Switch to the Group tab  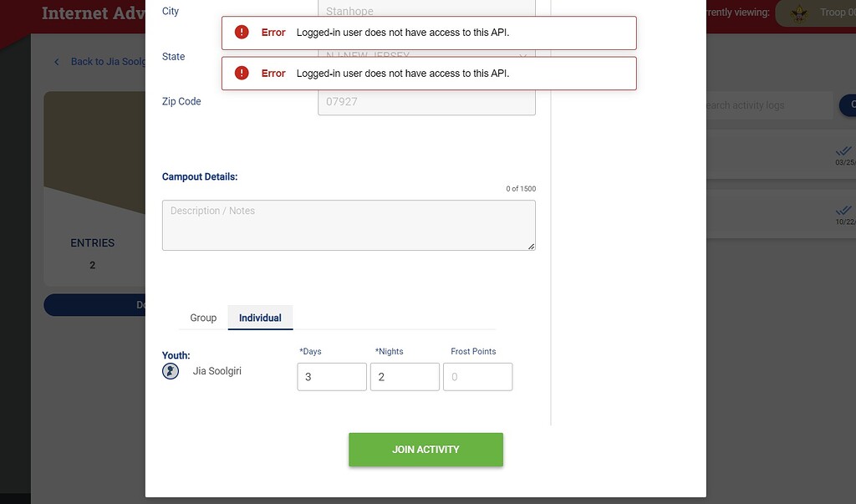(x=203, y=318)
